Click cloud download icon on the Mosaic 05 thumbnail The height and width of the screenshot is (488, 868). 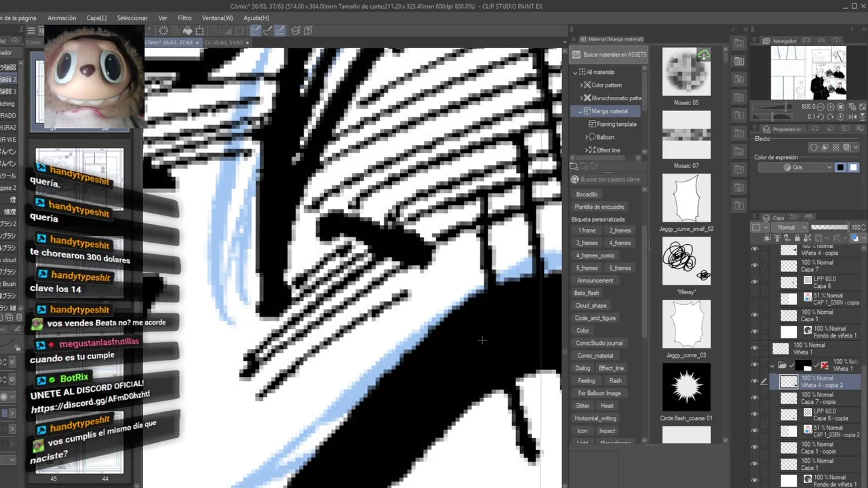click(703, 55)
